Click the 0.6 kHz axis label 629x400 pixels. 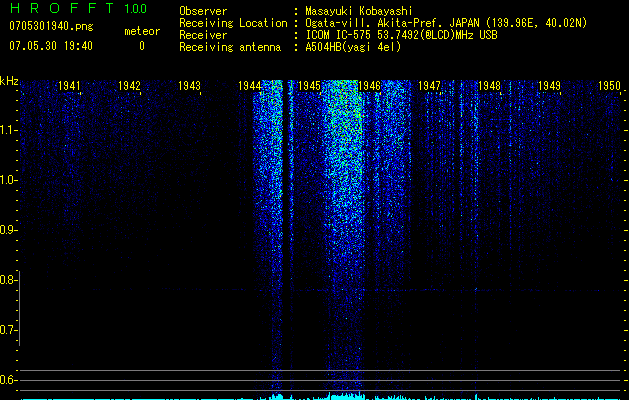coord(8,380)
